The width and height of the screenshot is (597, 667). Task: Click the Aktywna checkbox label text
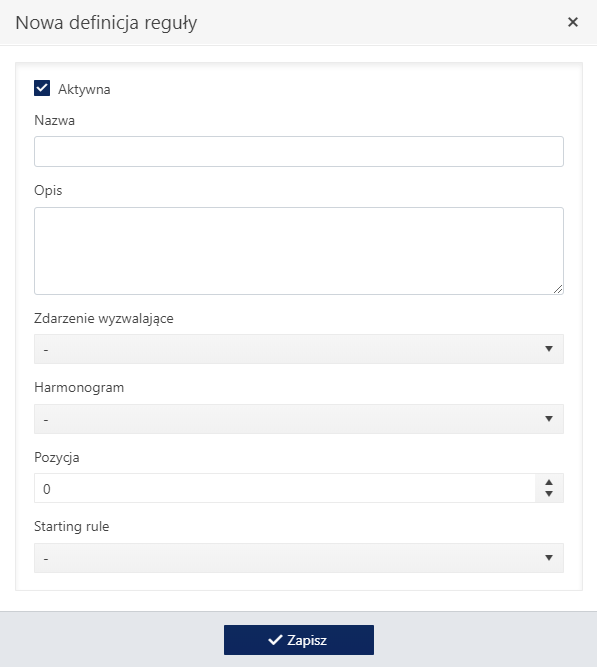pyautogui.click(x=84, y=89)
